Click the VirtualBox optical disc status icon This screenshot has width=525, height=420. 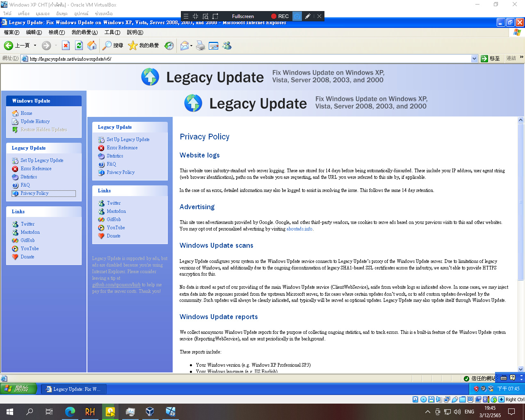pos(423,399)
